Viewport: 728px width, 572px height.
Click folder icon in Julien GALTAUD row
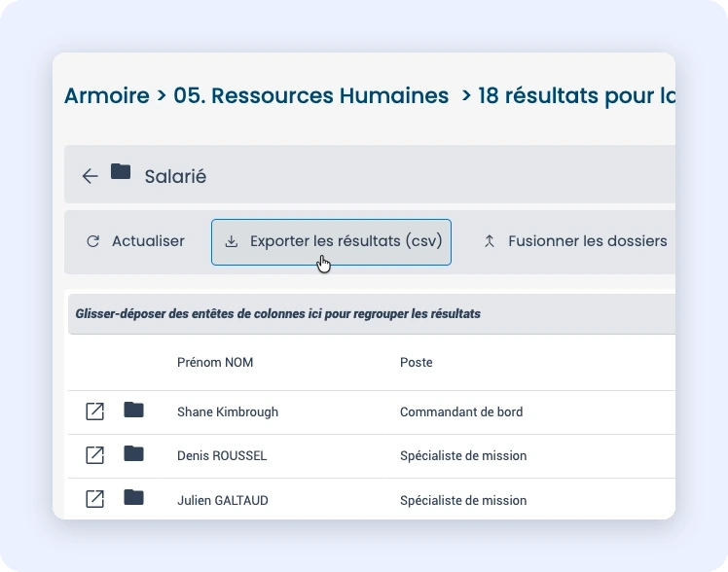tap(133, 497)
